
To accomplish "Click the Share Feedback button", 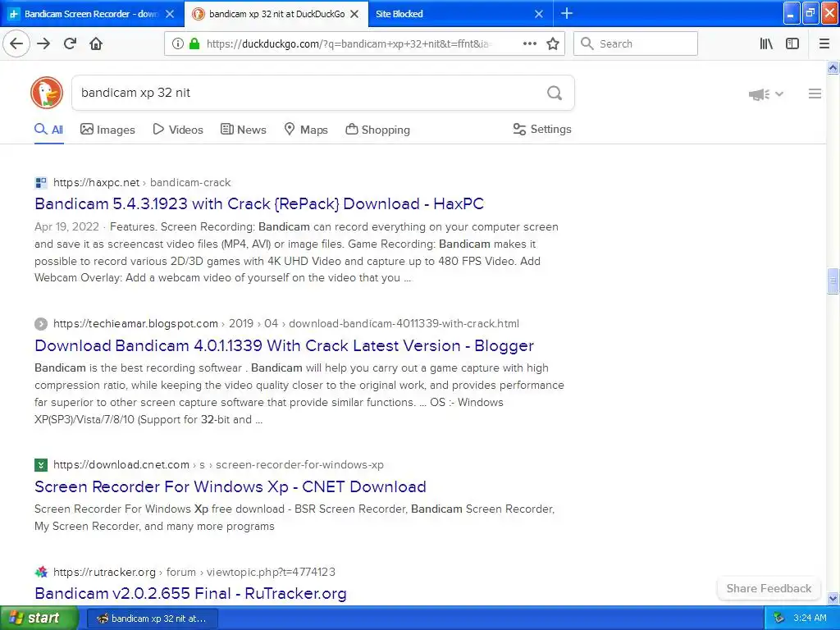I will (769, 588).
